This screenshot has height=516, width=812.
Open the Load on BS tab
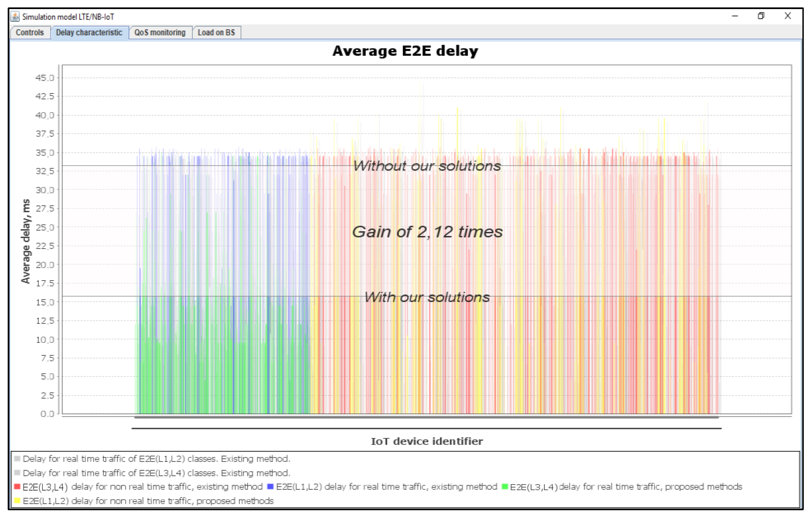pos(216,33)
